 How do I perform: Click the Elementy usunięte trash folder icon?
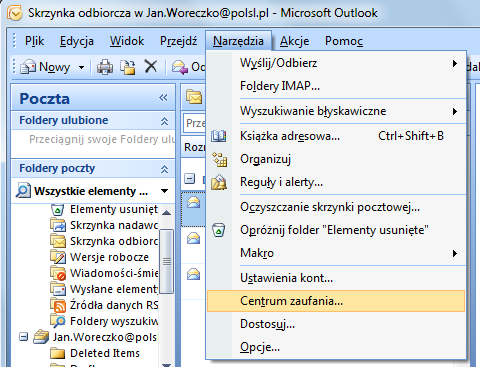(x=57, y=210)
